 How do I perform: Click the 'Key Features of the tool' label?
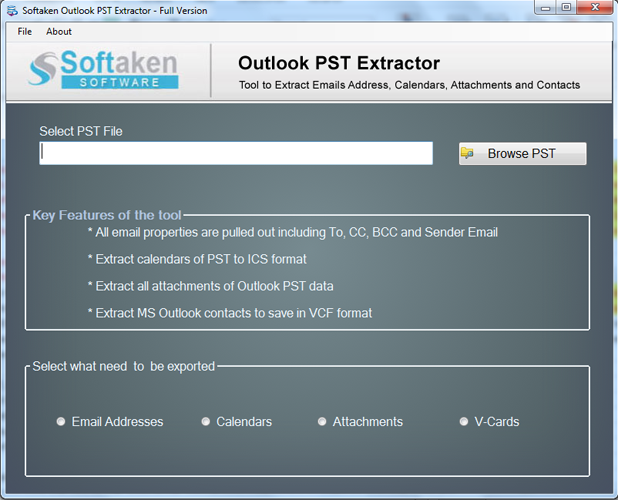107,215
